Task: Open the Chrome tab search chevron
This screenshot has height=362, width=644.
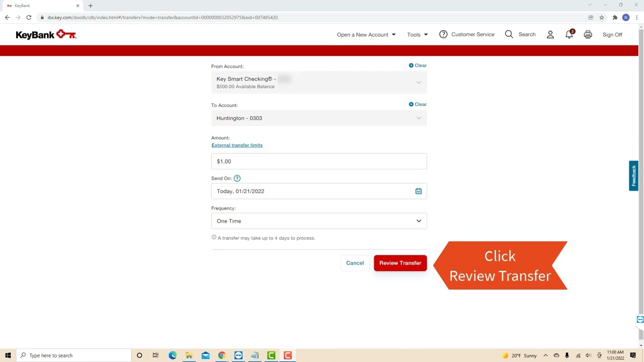Action: point(590,5)
